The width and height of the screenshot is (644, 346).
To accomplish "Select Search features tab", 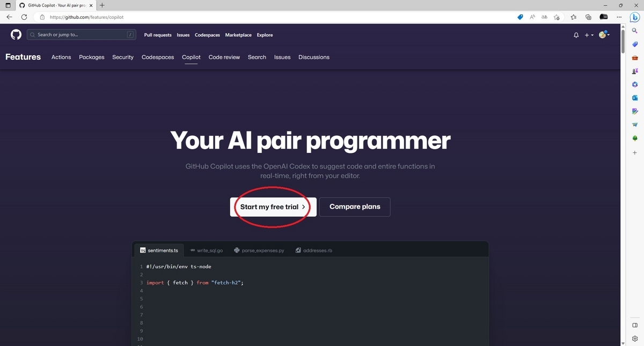I will coord(257,57).
